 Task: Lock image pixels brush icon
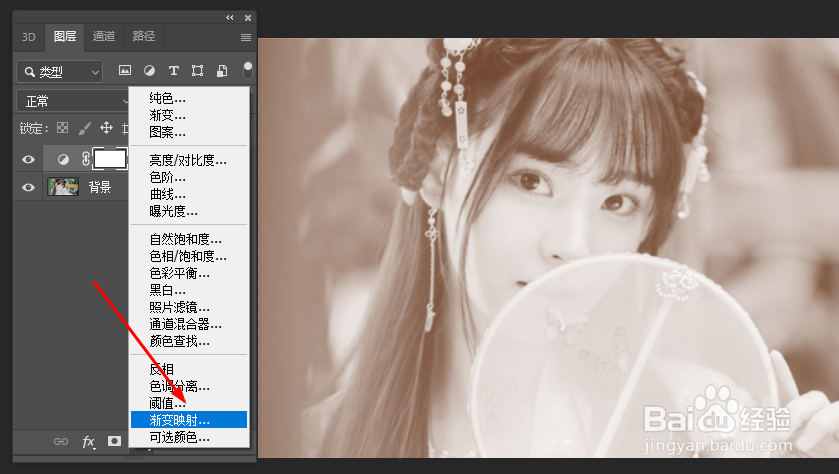coord(85,128)
